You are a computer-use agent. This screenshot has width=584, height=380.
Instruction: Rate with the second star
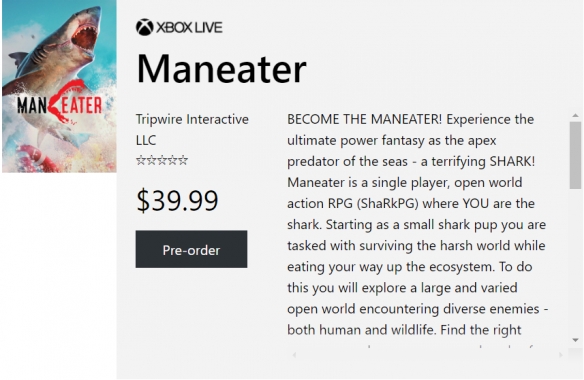[151, 161]
